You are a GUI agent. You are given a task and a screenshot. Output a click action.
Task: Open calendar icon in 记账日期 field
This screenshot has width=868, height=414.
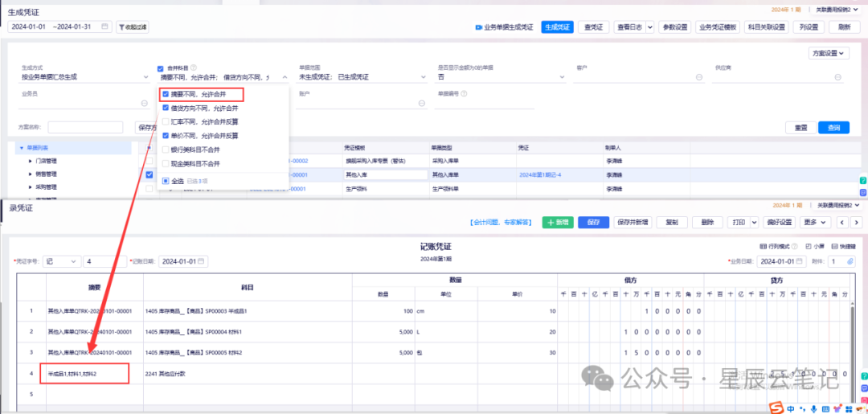pos(201,261)
